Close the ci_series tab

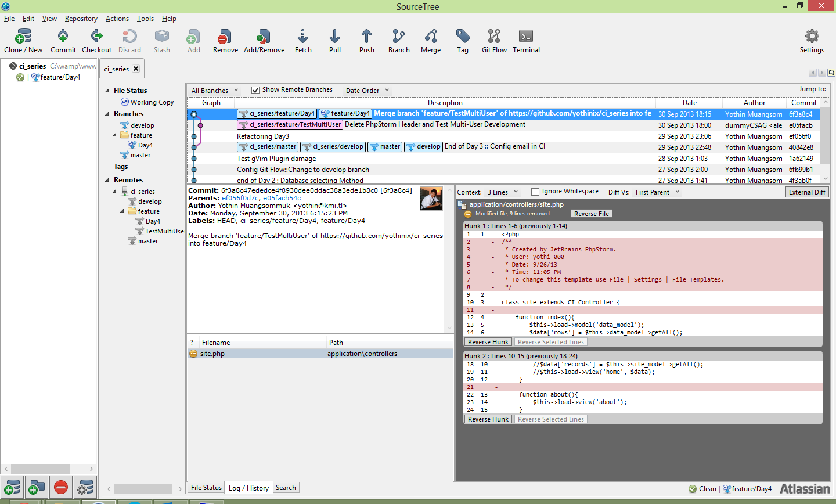tap(136, 69)
